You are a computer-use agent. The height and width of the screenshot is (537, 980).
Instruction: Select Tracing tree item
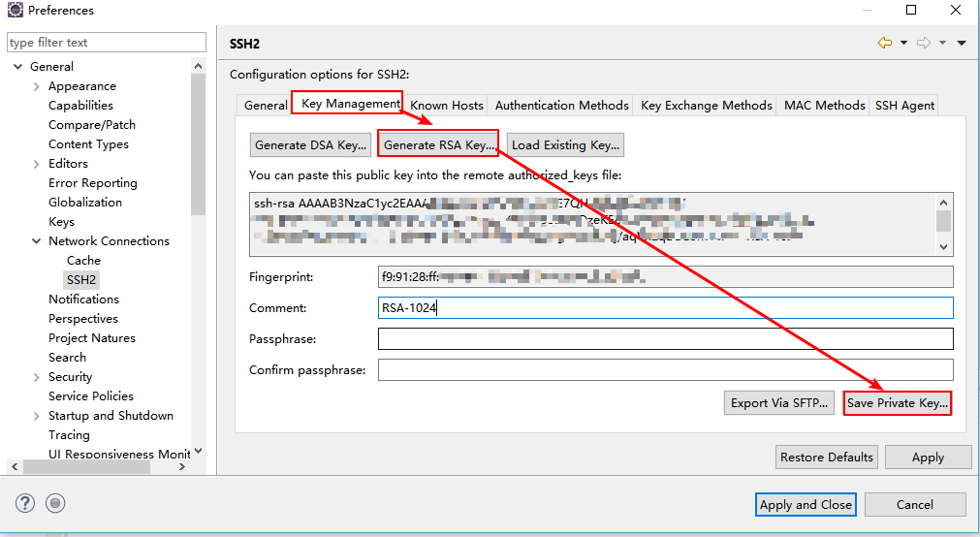[x=69, y=434]
